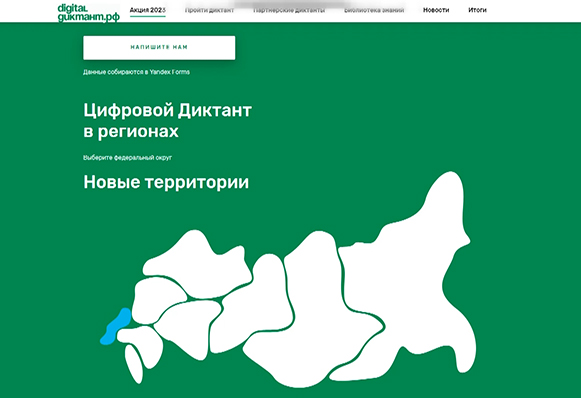Select the Northwestern district on the map

click(x=198, y=265)
